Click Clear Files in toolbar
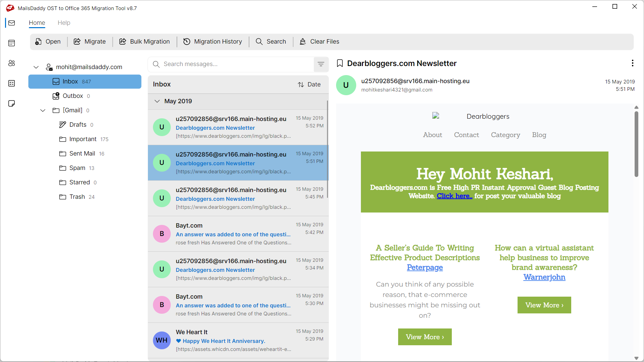Screen dimensions: 644x362 319,42
